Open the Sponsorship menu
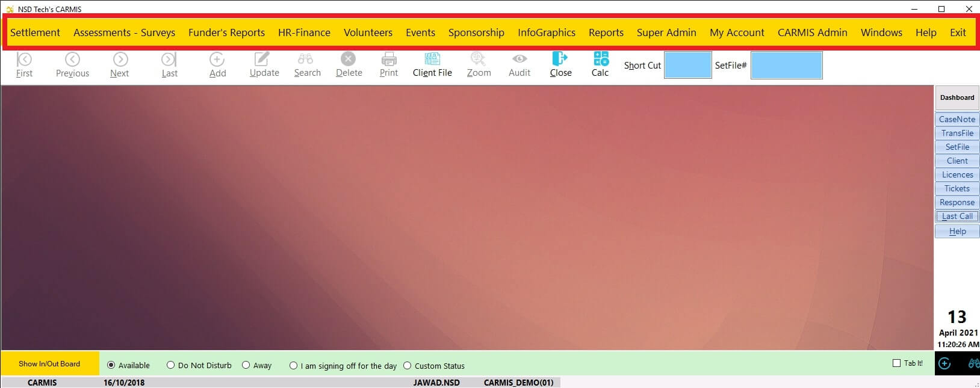This screenshot has height=388, width=980. click(x=476, y=32)
